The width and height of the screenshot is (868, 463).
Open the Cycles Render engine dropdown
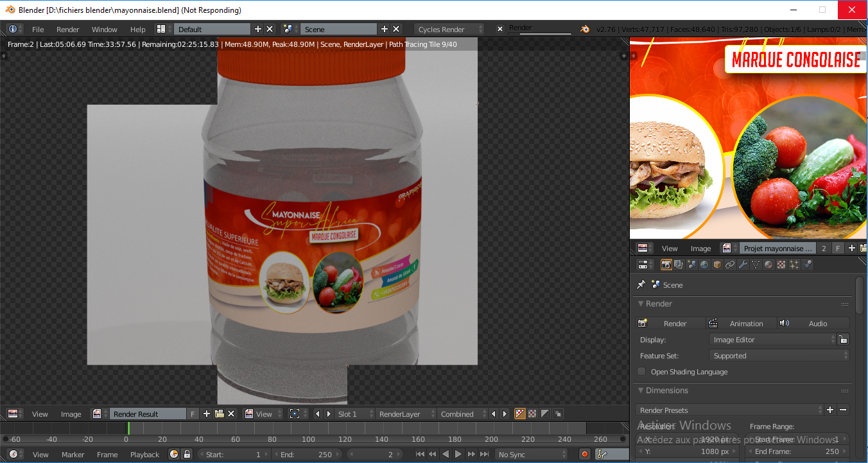click(x=449, y=30)
